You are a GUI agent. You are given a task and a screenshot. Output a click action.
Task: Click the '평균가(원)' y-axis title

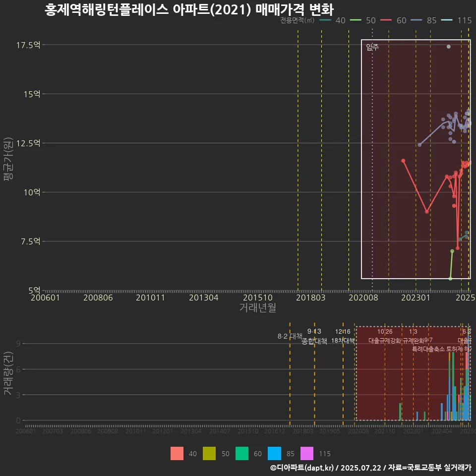(x=8, y=159)
